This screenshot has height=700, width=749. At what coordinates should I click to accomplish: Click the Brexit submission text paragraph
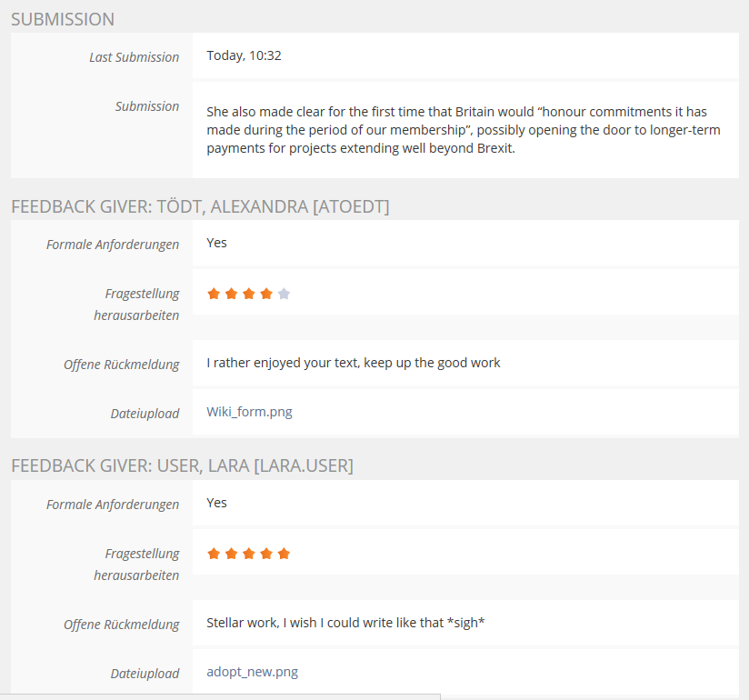tap(463, 130)
